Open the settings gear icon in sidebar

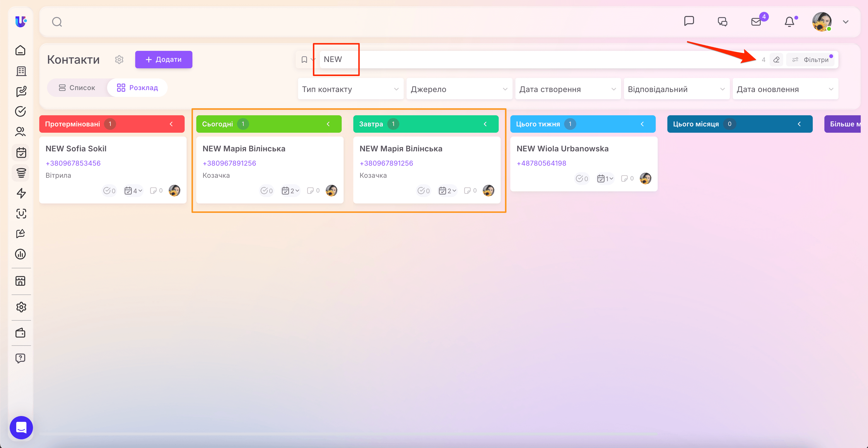coord(21,307)
